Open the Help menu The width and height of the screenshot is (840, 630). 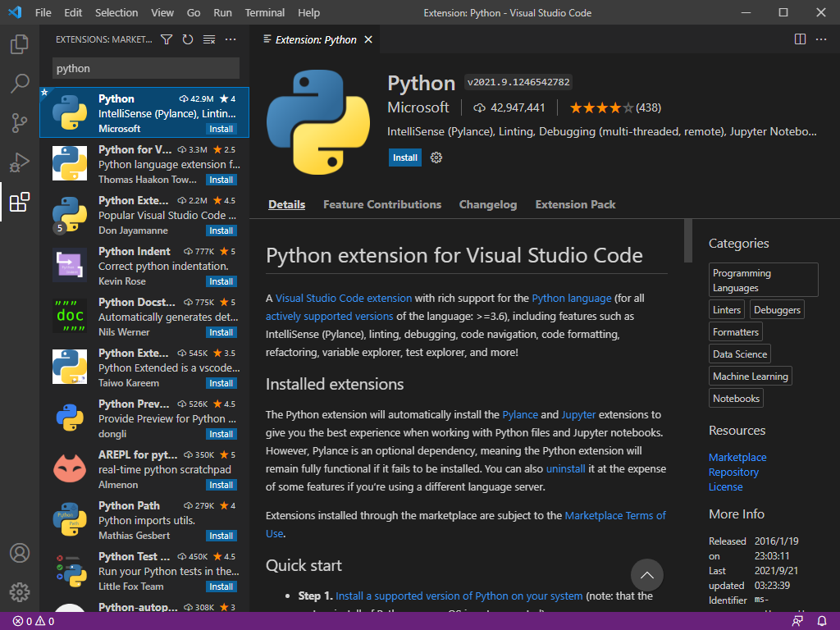pyautogui.click(x=308, y=13)
